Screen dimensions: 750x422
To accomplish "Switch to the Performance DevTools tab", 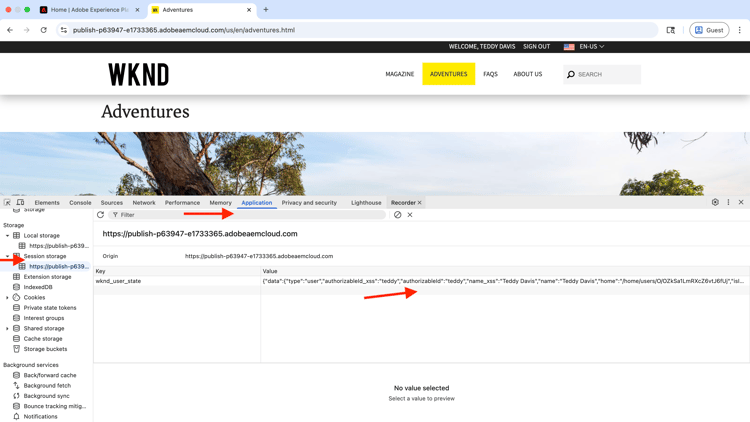I will pos(182,203).
